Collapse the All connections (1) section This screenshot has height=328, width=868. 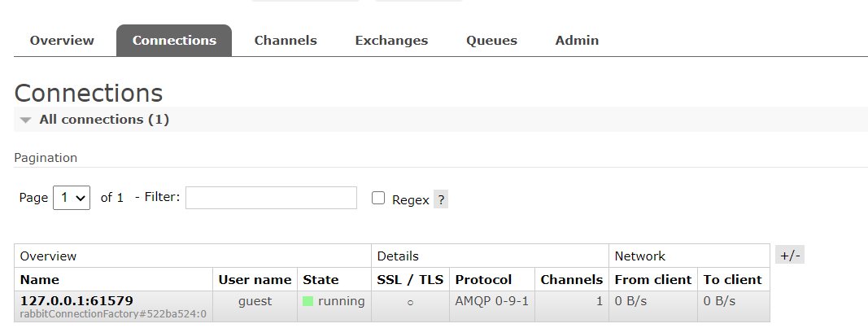(104, 120)
